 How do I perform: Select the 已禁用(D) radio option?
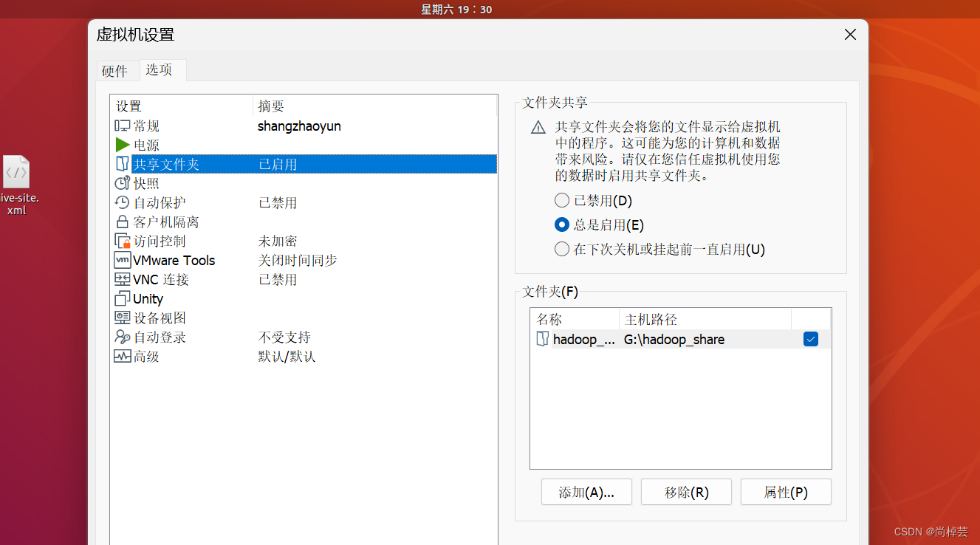point(562,201)
